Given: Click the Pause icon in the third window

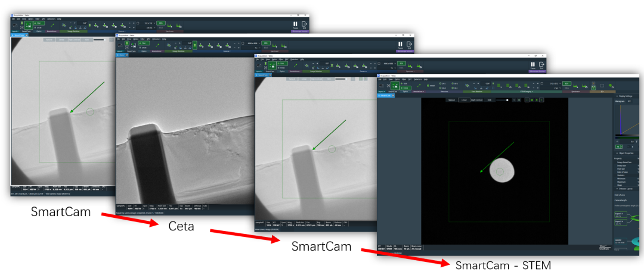Looking at the screenshot, I should (x=532, y=64).
